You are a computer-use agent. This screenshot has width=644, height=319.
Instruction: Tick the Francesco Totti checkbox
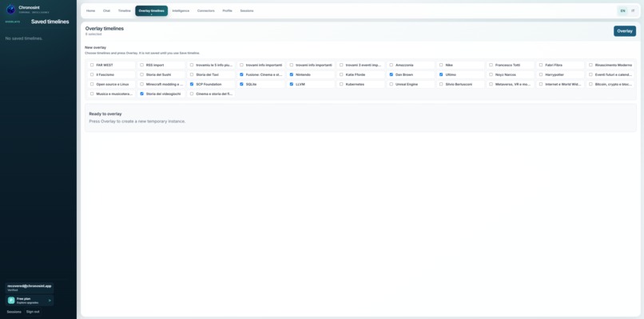pos(491,65)
